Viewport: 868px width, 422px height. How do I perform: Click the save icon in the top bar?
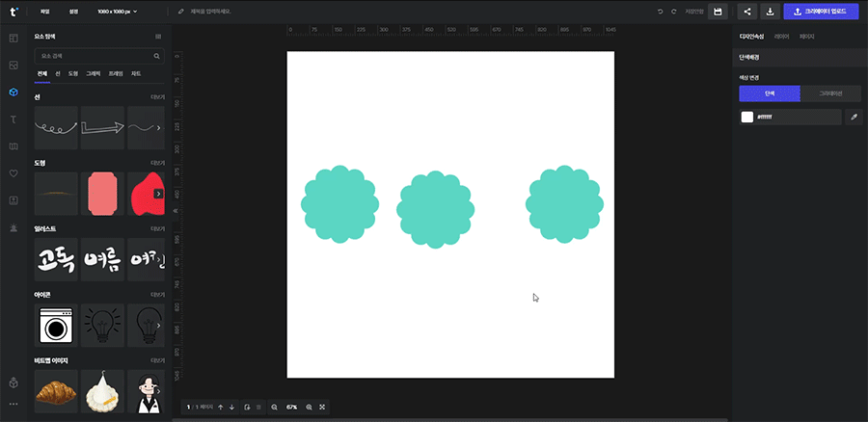[x=717, y=12]
